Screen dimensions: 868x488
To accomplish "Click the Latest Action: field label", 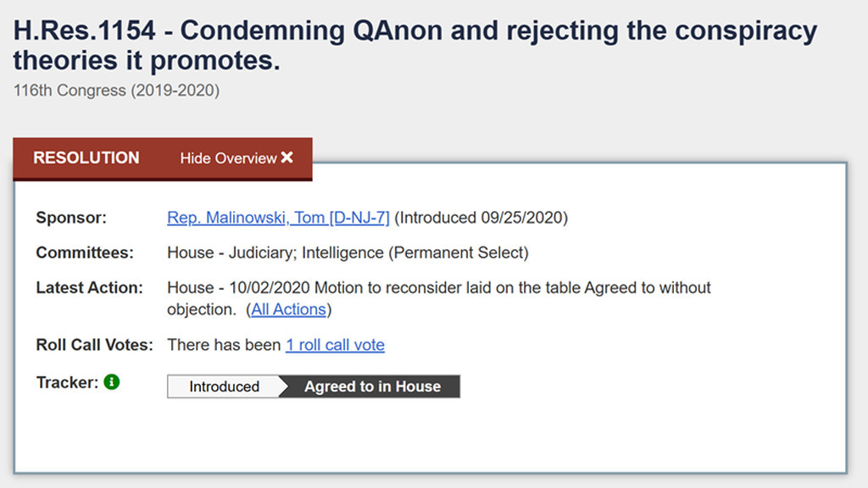I will [x=89, y=288].
